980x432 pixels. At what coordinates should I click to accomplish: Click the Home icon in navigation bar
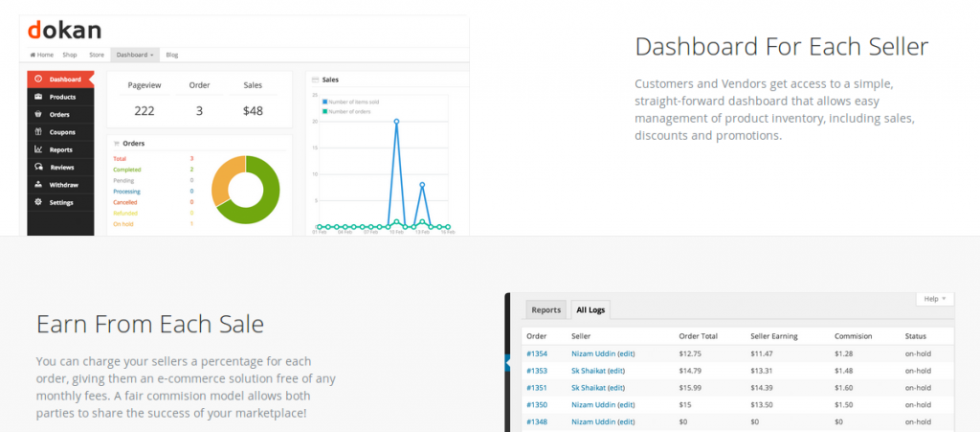(33, 55)
